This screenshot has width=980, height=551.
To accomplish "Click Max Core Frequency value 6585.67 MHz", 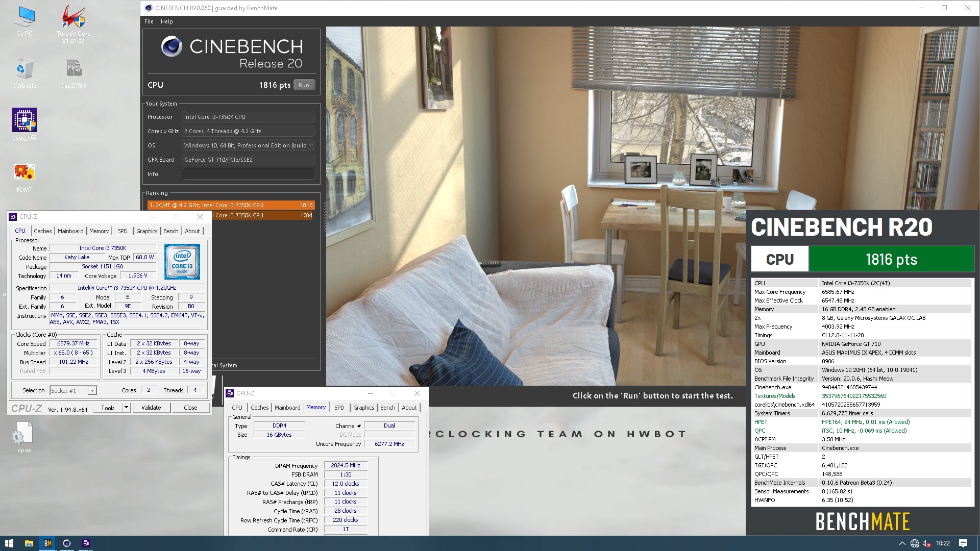I will [x=838, y=292].
